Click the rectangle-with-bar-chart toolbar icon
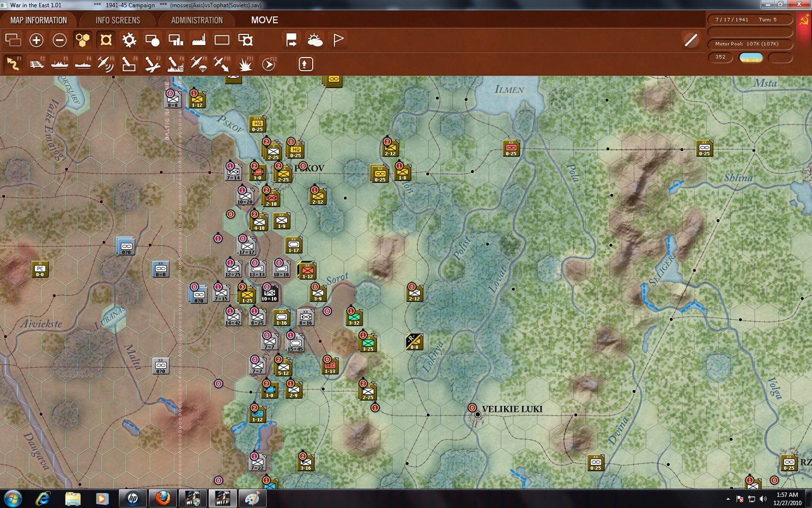812x508 pixels. (175, 40)
